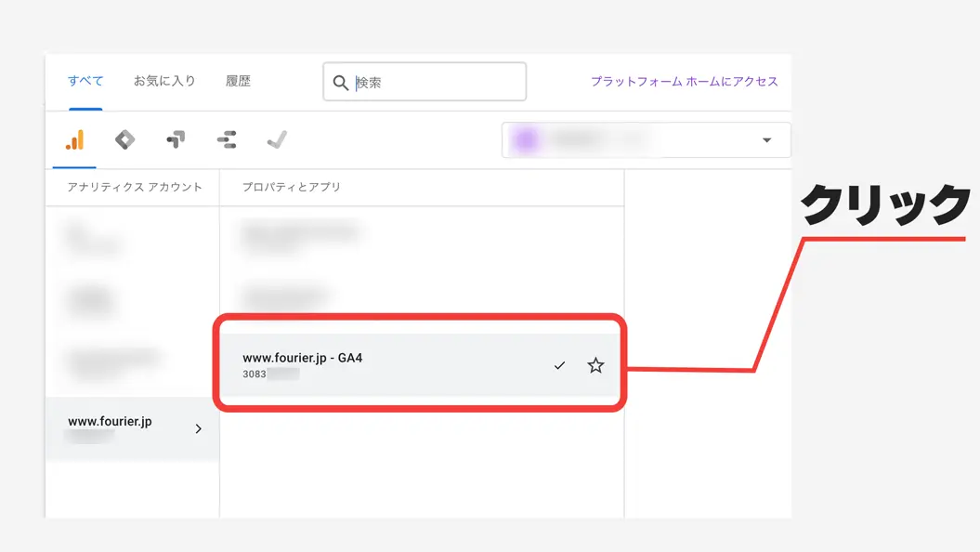This screenshot has width=980, height=552.
Task: Switch to the すべて tab
Action: tap(85, 81)
